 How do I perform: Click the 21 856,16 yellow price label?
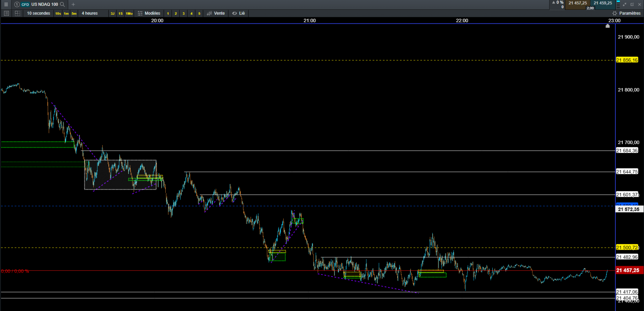[x=627, y=60]
